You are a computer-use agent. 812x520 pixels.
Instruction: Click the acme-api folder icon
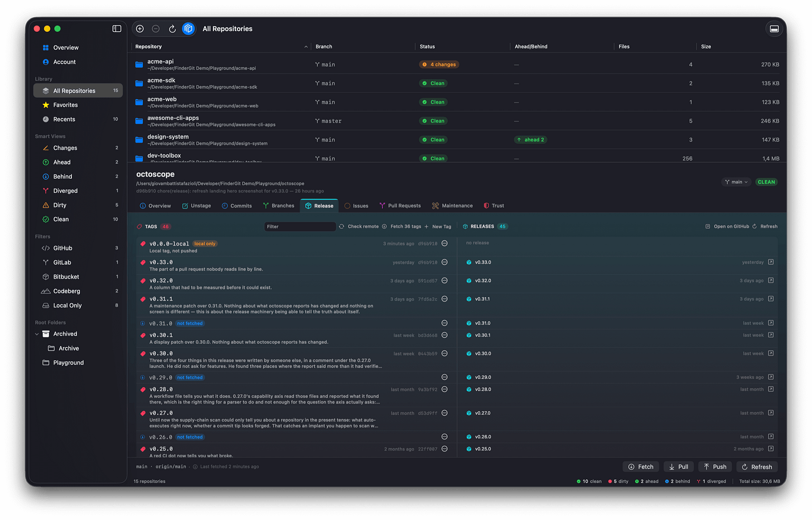139,65
